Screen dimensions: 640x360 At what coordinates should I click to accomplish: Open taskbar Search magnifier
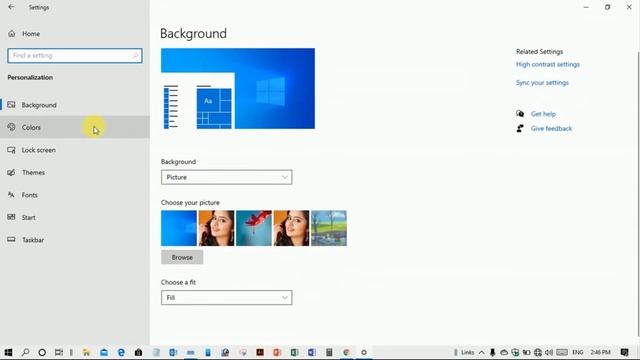(25, 352)
